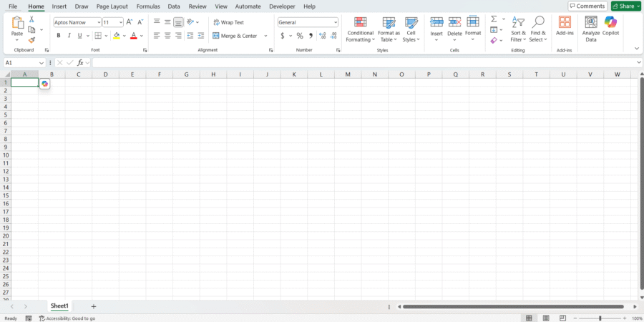Apply the Borders icon

(98, 36)
